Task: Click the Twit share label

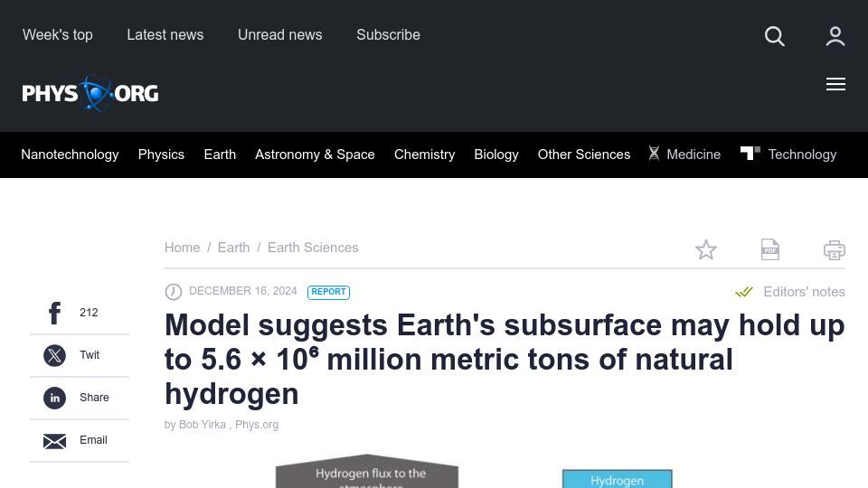Action: [x=90, y=355]
